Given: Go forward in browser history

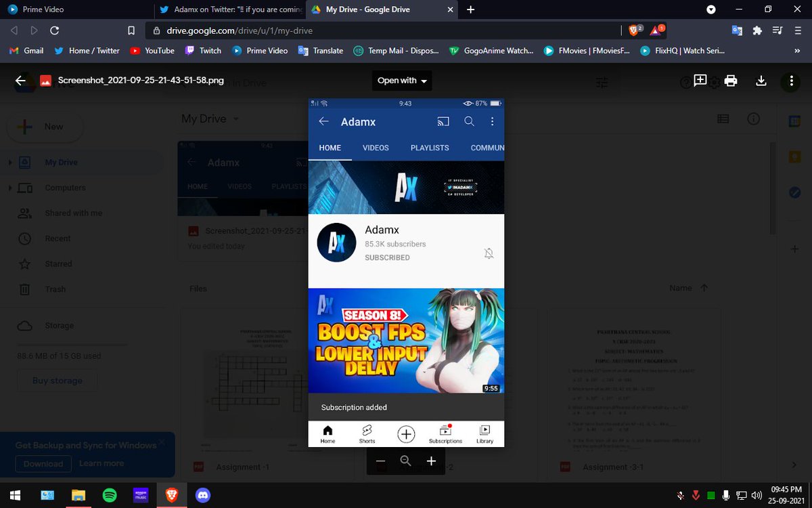Looking at the screenshot, I should click(x=34, y=30).
